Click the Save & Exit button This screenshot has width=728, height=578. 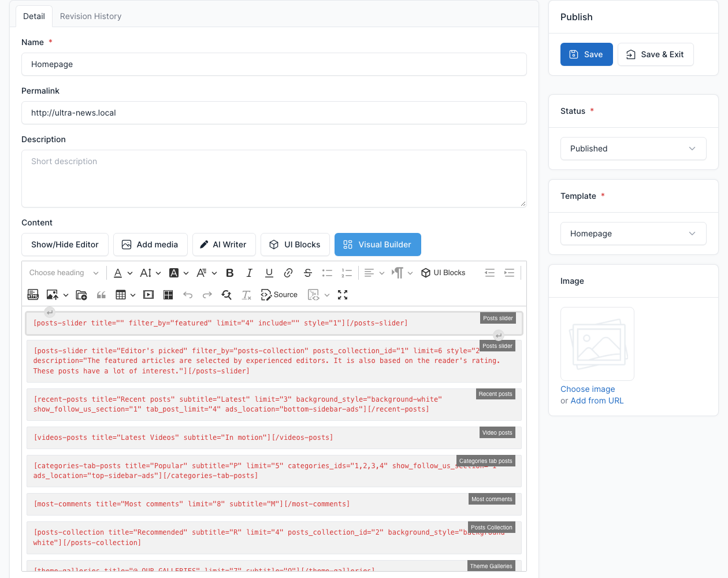(x=655, y=54)
